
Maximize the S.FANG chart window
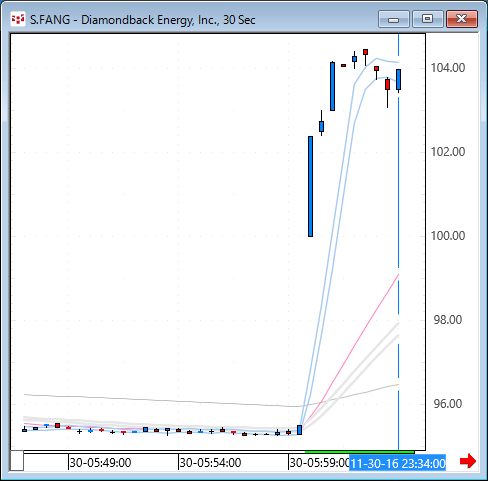pyautogui.click(x=428, y=19)
